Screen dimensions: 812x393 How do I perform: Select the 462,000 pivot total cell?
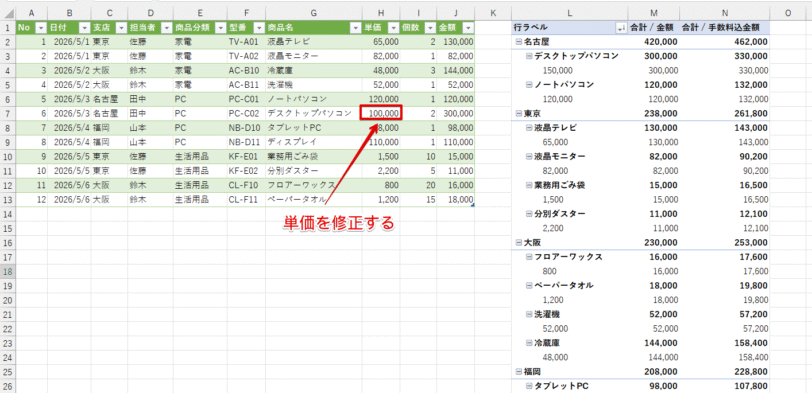pyautogui.click(x=724, y=41)
